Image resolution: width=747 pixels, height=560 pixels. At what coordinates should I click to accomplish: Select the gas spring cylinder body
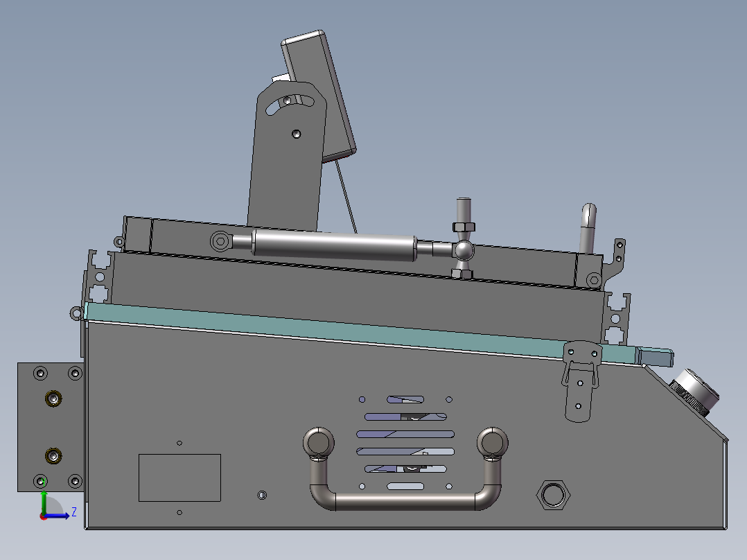(335, 245)
